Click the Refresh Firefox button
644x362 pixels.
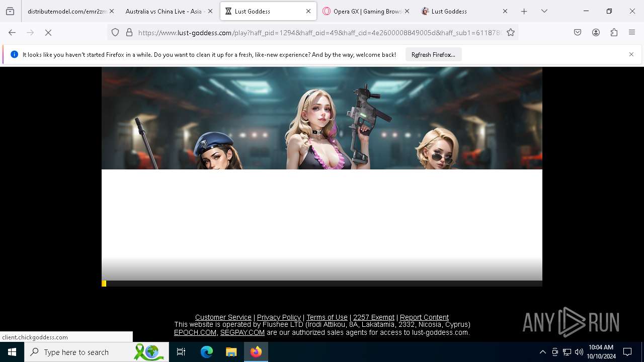coord(433,54)
